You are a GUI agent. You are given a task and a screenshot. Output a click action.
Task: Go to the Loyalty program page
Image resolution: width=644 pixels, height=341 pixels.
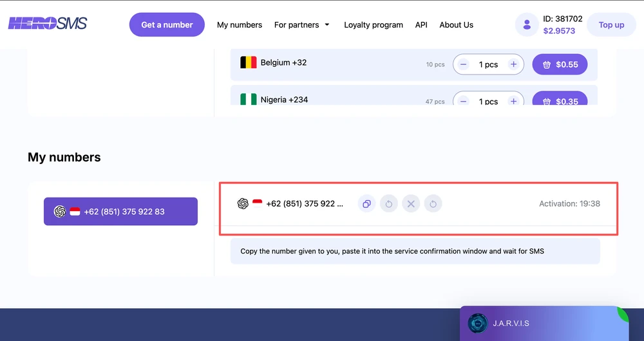pos(374,25)
